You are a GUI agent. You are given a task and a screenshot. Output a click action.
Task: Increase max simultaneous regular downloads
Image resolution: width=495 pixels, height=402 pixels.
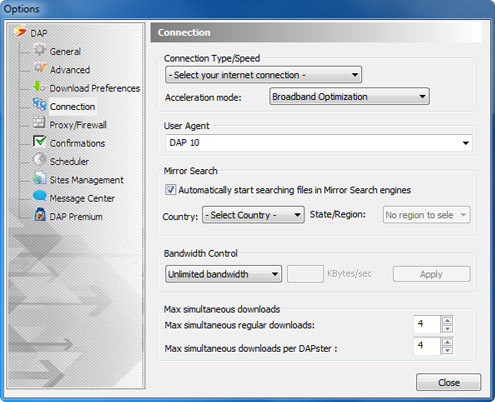point(447,321)
